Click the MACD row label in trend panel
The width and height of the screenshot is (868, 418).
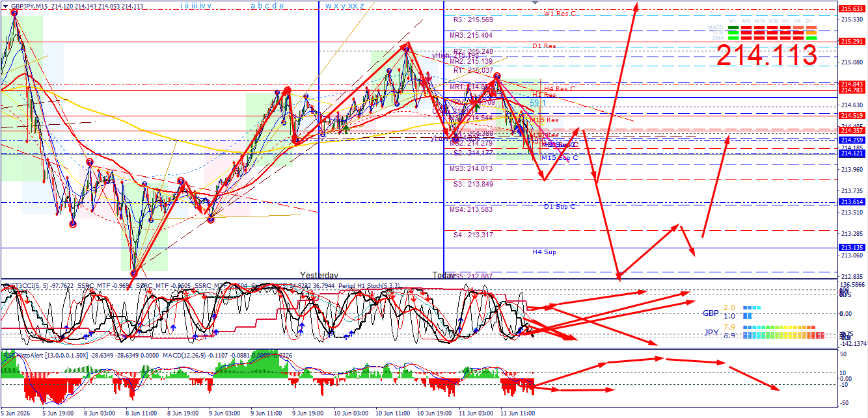[x=716, y=27]
